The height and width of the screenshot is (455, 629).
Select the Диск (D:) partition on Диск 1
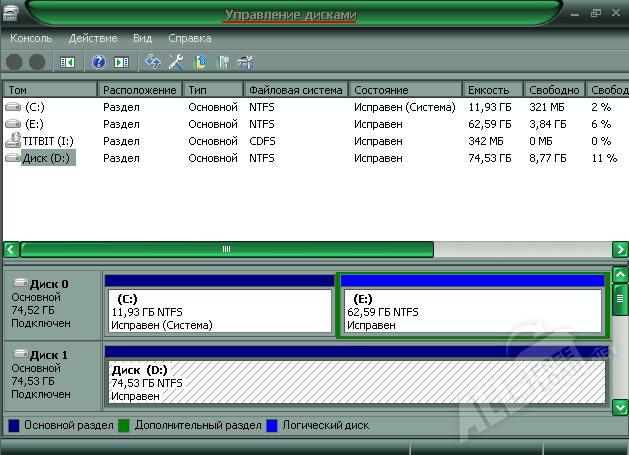click(x=355, y=383)
